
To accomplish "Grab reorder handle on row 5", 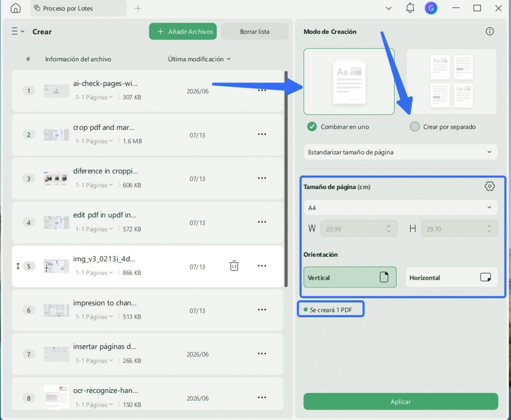I will click(x=18, y=266).
